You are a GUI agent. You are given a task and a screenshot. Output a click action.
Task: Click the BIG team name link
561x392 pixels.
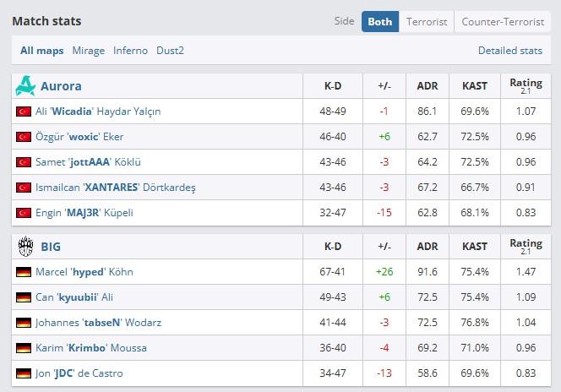pyautogui.click(x=51, y=247)
